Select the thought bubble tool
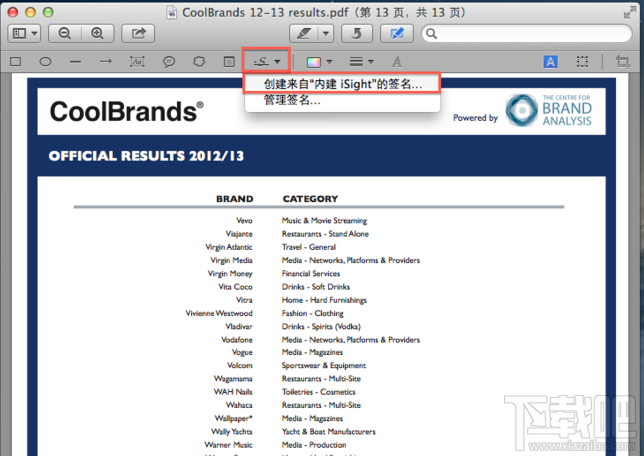644x456 pixels. 199,62
